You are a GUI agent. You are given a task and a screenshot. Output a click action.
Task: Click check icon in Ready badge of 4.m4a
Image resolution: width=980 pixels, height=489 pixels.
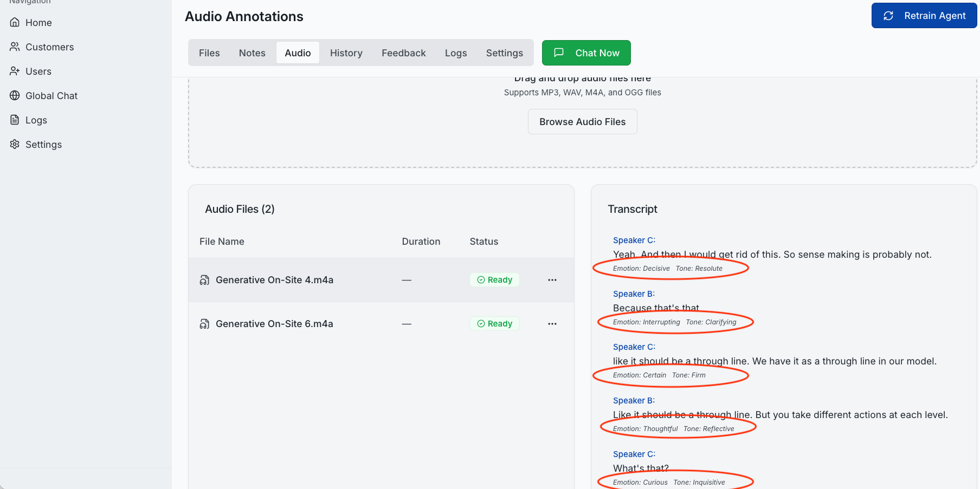click(x=481, y=280)
